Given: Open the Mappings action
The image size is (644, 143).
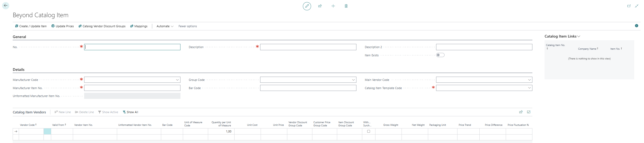Looking at the screenshot, I should coord(139,26).
